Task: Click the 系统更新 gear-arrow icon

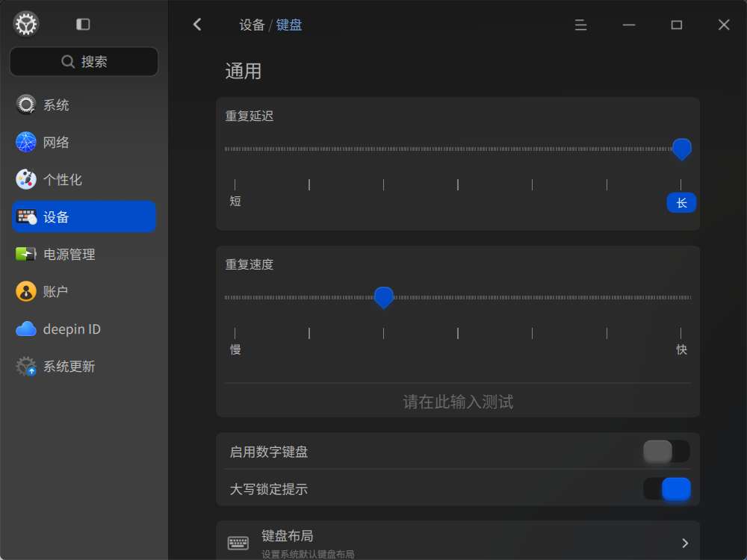Action: [25, 366]
